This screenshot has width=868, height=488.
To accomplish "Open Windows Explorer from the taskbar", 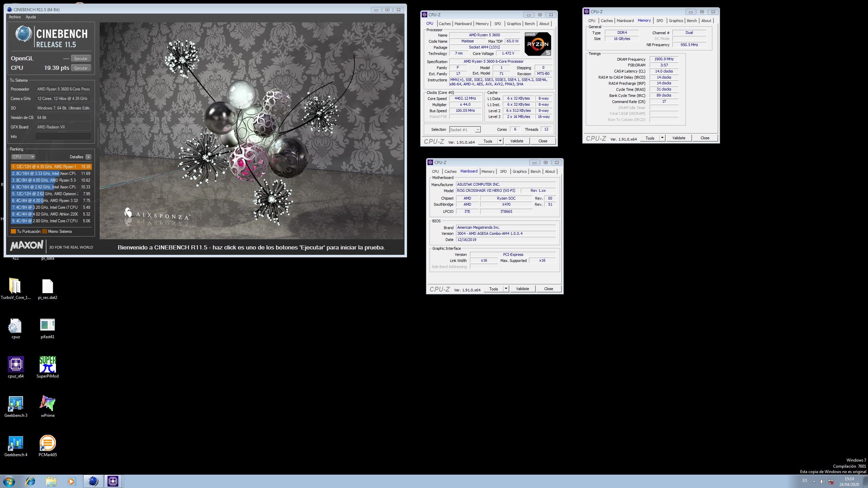I will click(51, 481).
